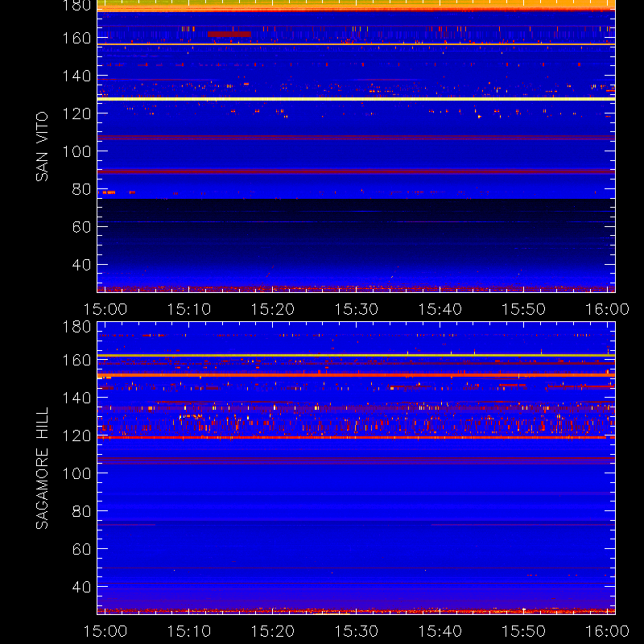This screenshot has height=644, width=644.
Task: Click 15:00 time label under SAN VITO plot
Action: (105, 309)
